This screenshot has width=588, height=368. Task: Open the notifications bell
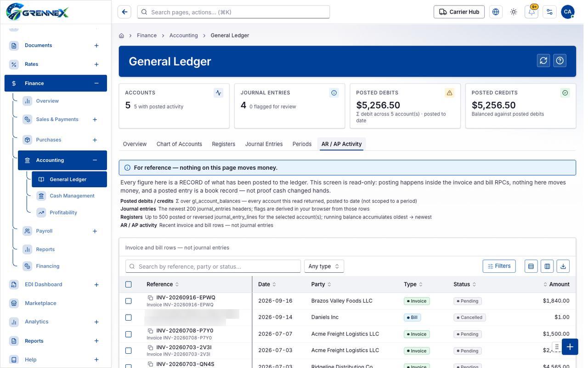click(x=531, y=12)
